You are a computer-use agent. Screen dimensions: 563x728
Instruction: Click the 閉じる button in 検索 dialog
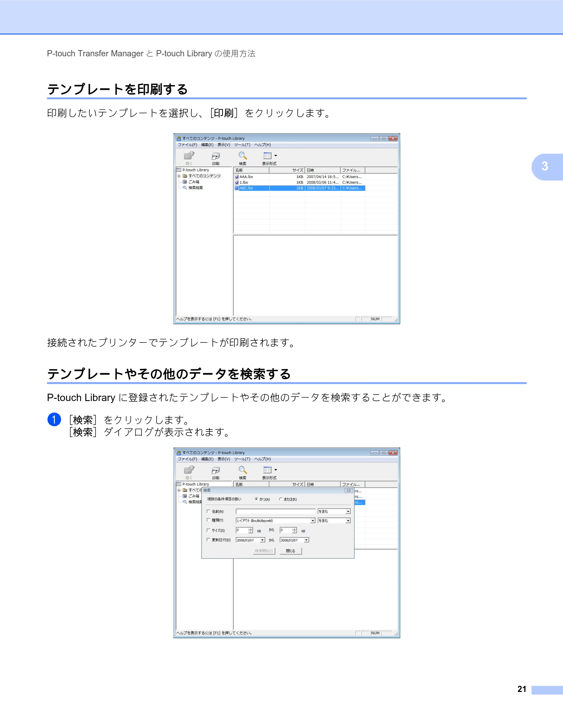tap(291, 551)
